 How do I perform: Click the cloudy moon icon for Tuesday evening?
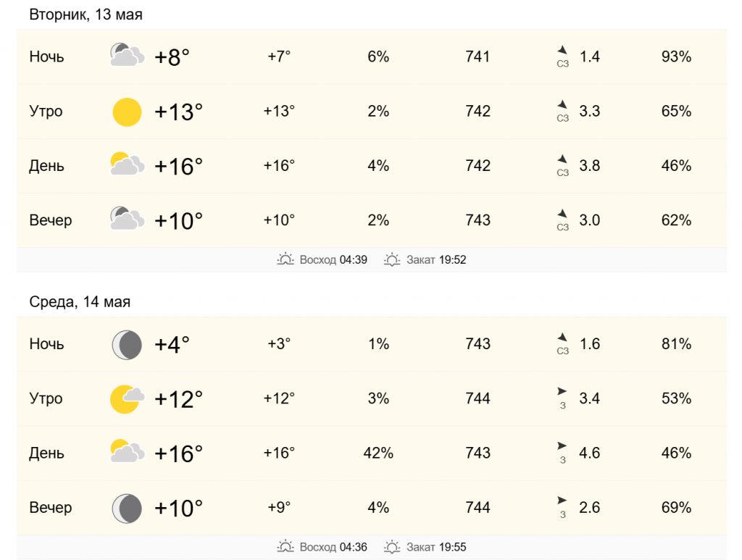127,219
